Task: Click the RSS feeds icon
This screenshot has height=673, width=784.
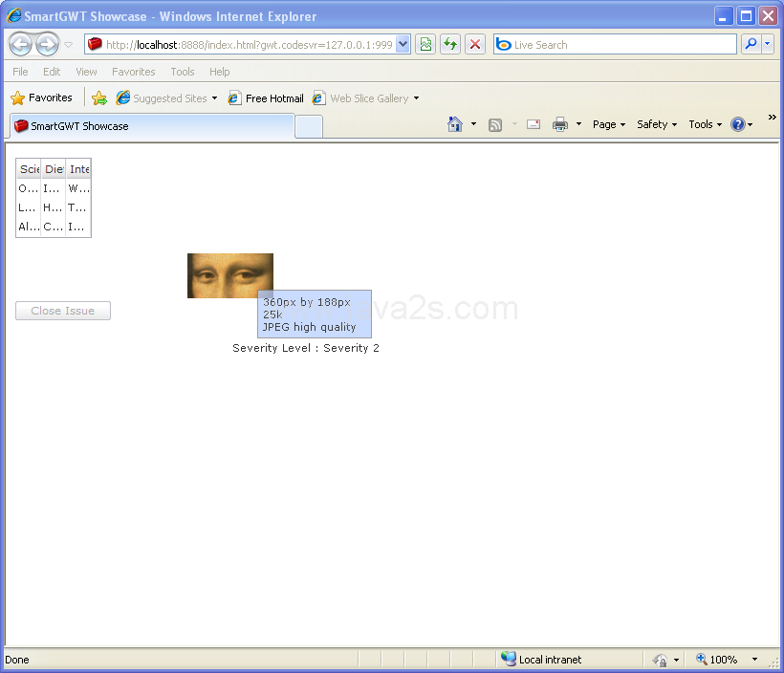Action: (x=495, y=124)
